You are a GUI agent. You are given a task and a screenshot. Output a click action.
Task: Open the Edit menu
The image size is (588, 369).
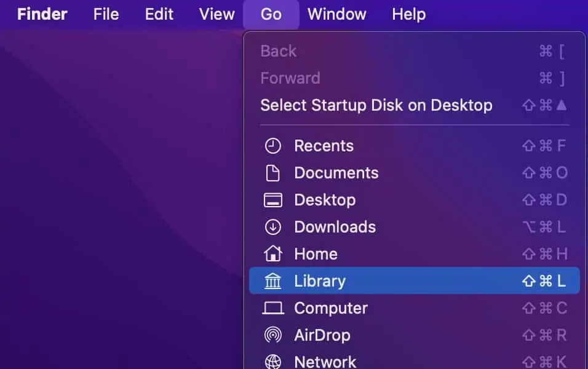pos(159,14)
